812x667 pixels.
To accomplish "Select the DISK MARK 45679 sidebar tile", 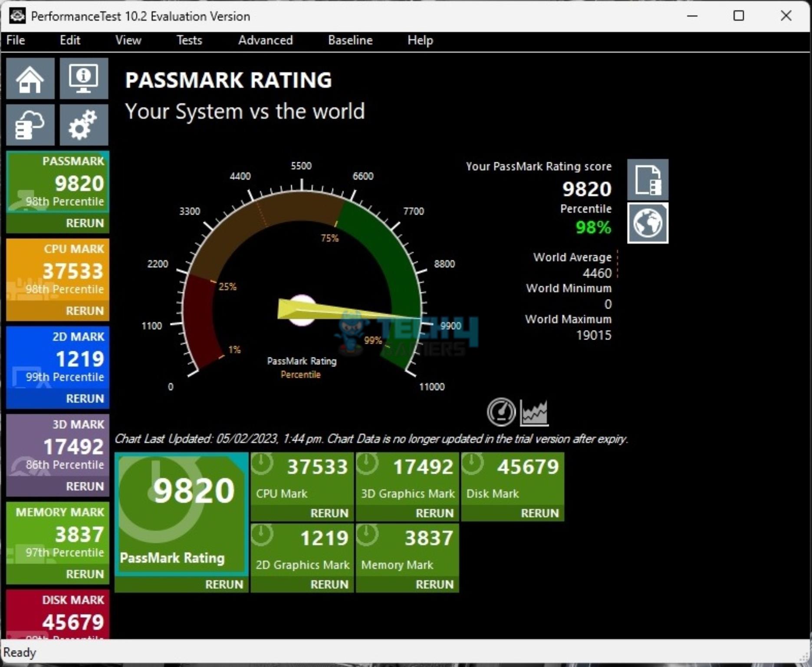I will point(58,614).
